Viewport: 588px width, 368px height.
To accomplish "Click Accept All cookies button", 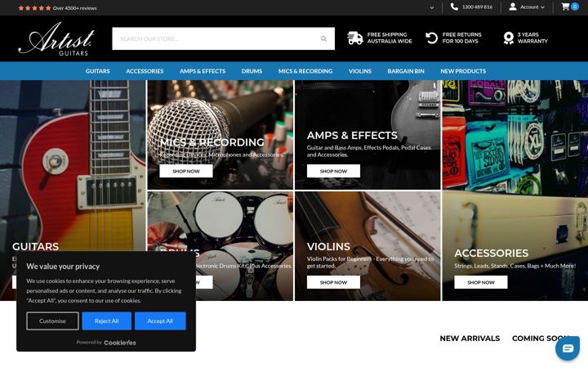I will coord(160,321).
